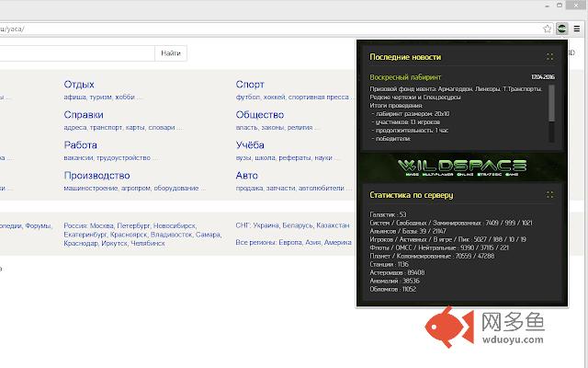
Task: Select the Москва region link
Action: (x=101, y=225)
